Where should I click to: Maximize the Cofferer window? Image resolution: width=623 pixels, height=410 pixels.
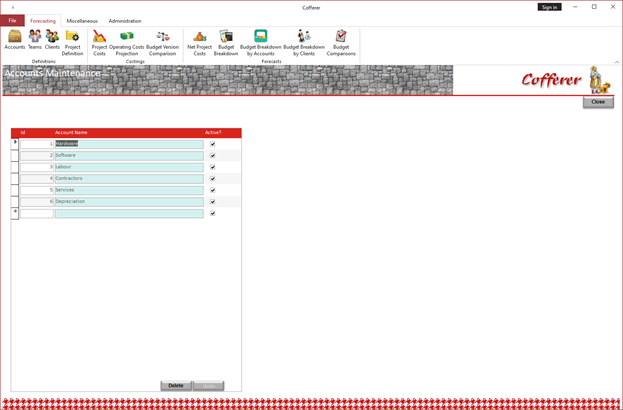click(x=594, y=7)
